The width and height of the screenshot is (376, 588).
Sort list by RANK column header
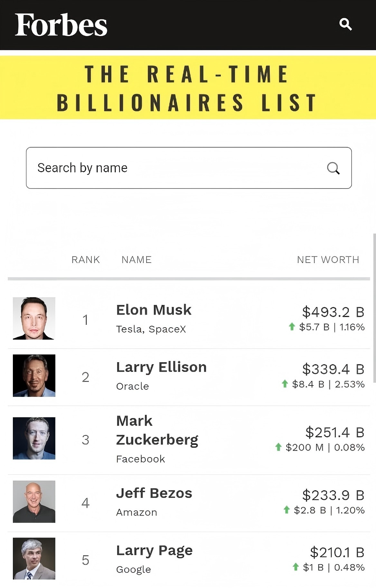[x=86, y=260]
